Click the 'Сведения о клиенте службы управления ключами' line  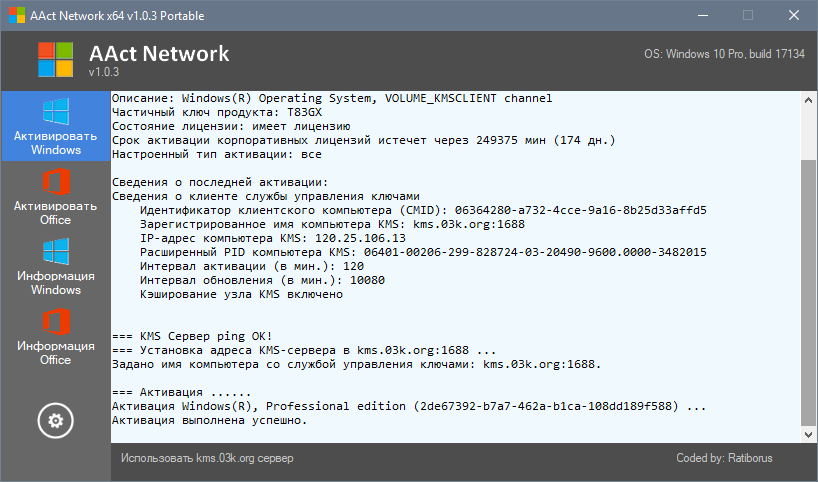point(266,197)
